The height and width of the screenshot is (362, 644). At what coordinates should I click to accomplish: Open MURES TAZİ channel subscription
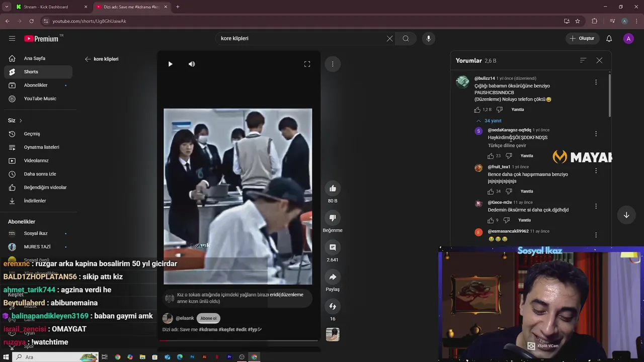(x=38, y=247)
